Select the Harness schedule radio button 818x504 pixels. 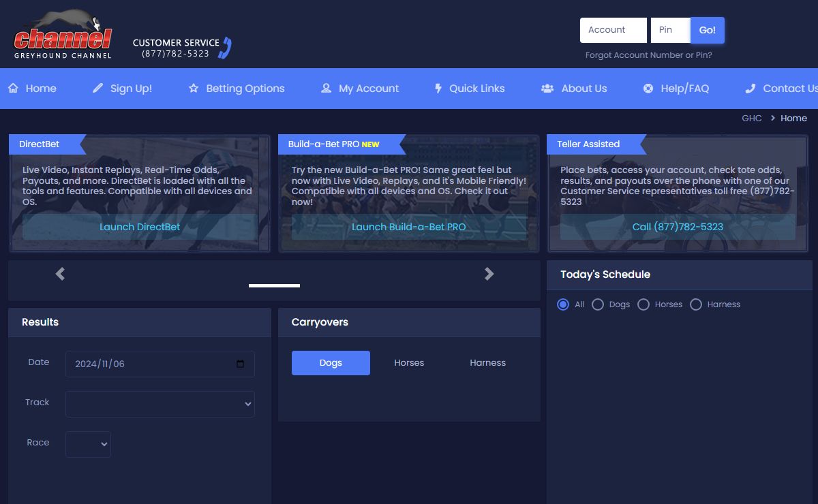point(696,304)
